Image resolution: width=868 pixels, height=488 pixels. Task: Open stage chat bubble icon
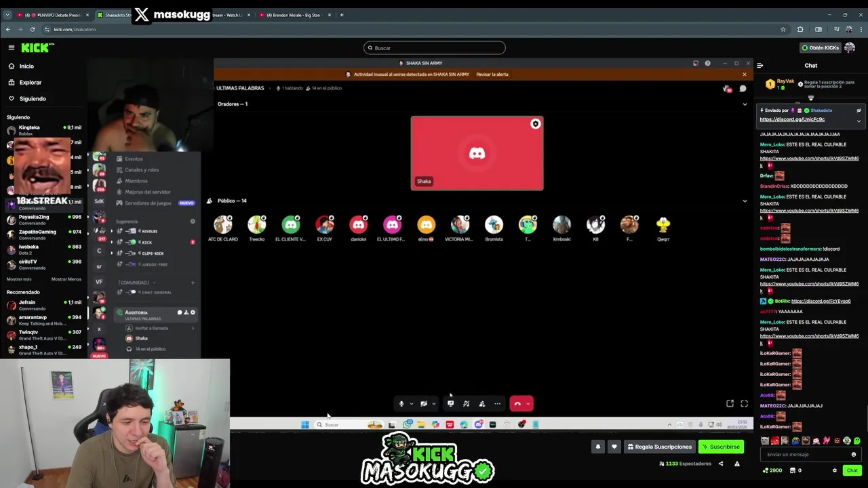743,89
